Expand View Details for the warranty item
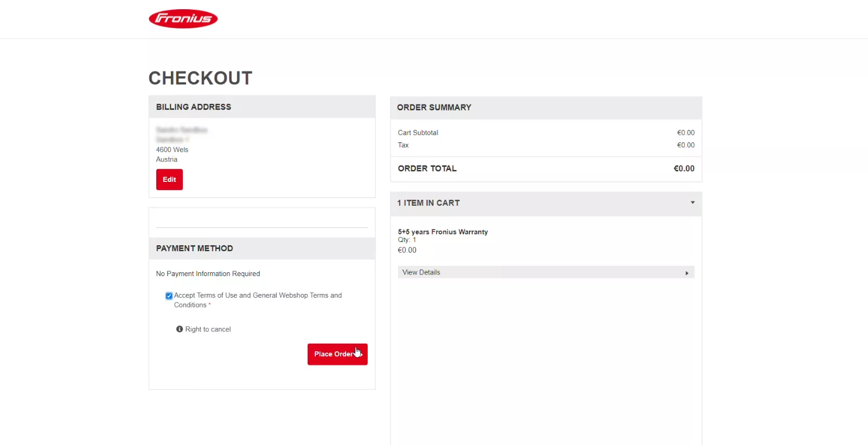Viewport: 868px width, 445px height. coord(546,272)
